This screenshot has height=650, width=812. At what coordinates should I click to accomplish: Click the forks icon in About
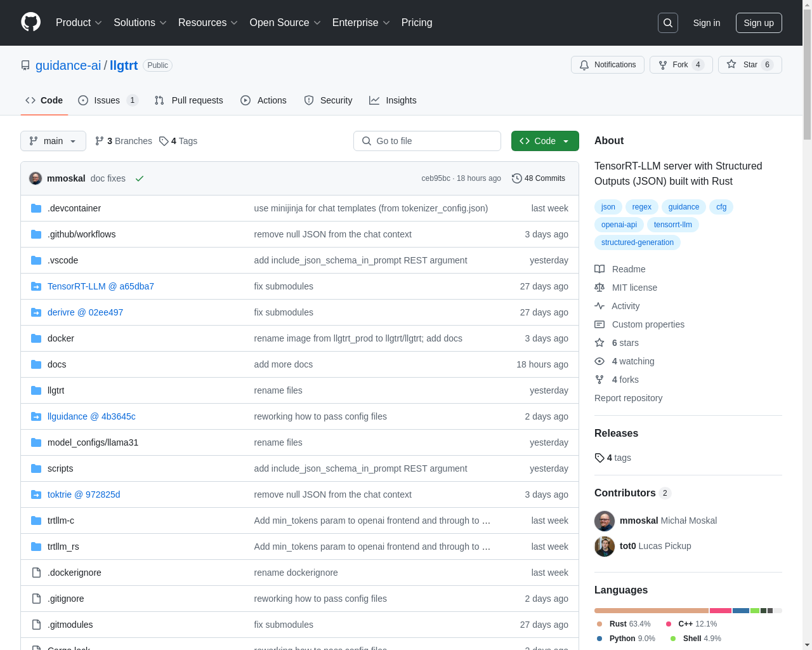coord(599,380)
